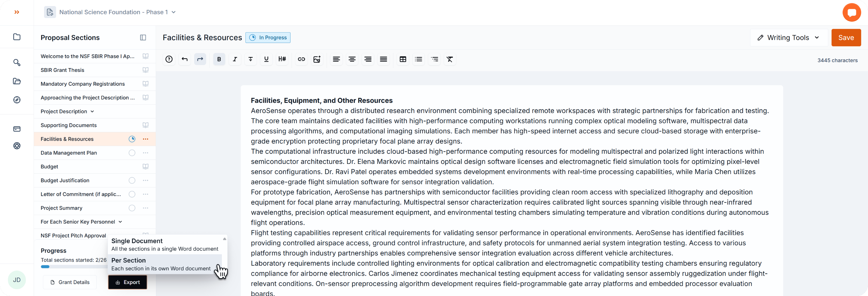Collapse the Proposal Sections panel
The image size is (868, 296).
pyautogui.click(x=143, y=37)
